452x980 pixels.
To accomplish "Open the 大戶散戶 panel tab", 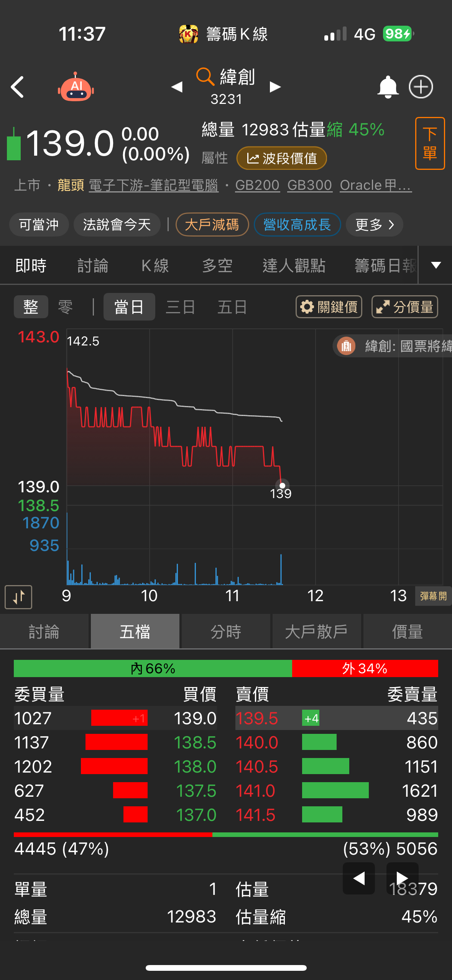I will (317, 631).
